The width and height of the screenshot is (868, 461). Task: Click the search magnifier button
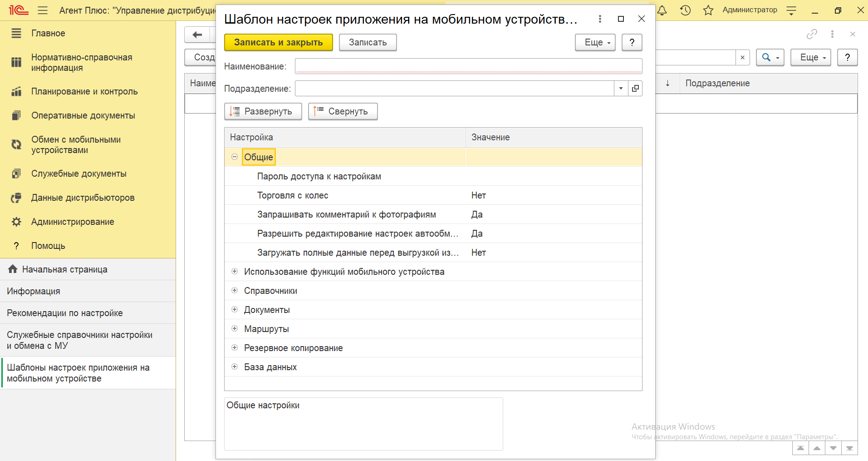pyautogui.click(x=770, y=58)
